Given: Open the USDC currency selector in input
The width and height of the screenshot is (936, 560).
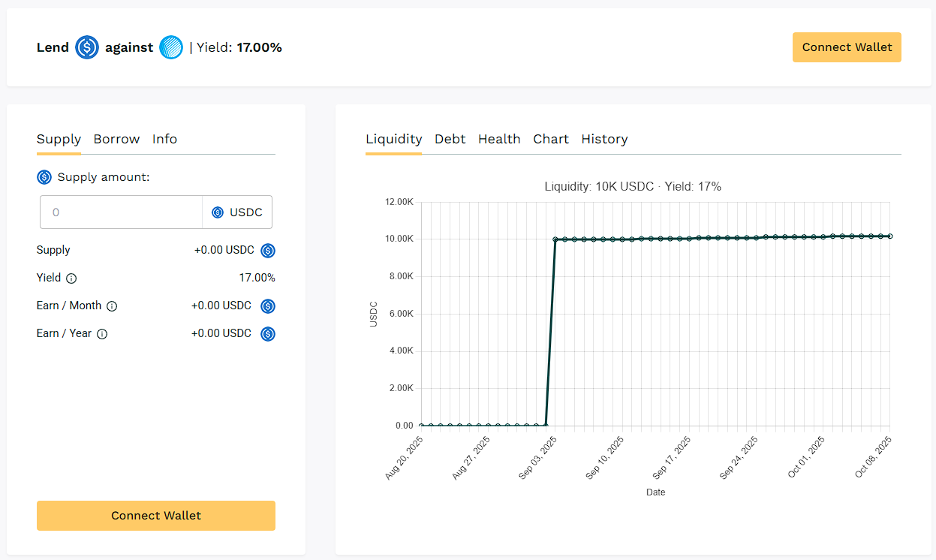Looking at the screenshot, I should pyautogui.click(x=237, y=212).
